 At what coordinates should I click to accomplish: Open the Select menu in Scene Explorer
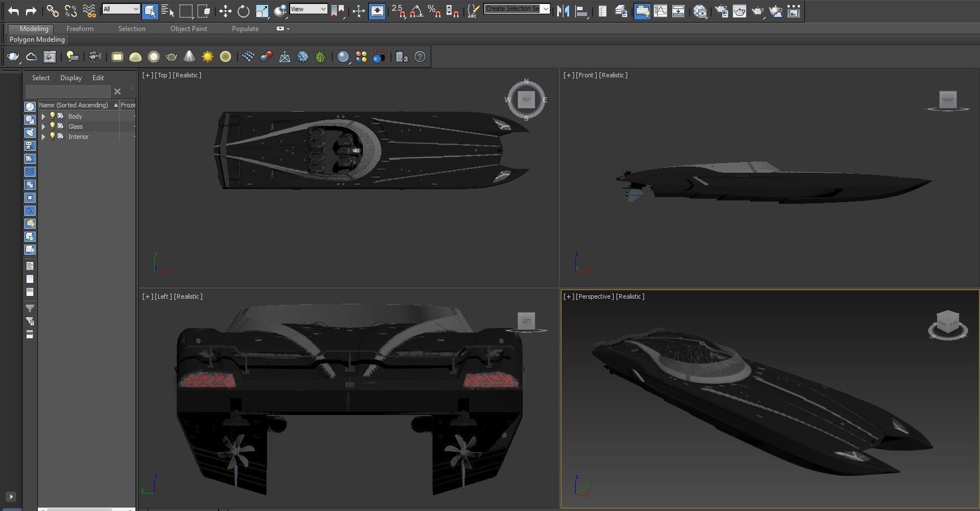click(41, 78)
